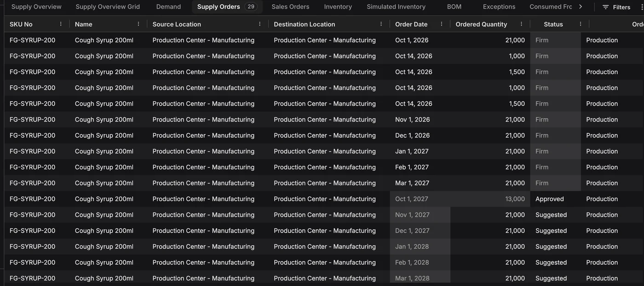Select the Feb 1, 2027 order date

420,167
